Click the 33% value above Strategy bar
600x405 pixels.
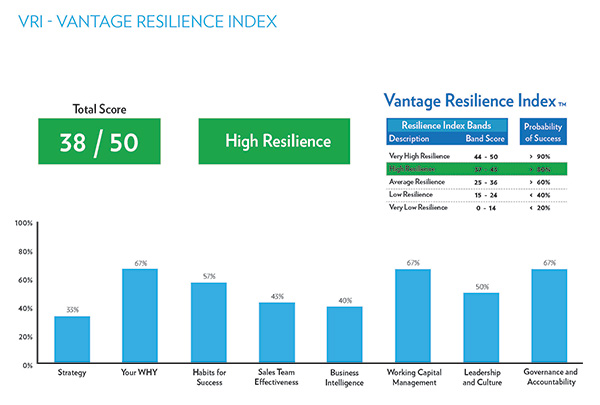click(73, 310)
